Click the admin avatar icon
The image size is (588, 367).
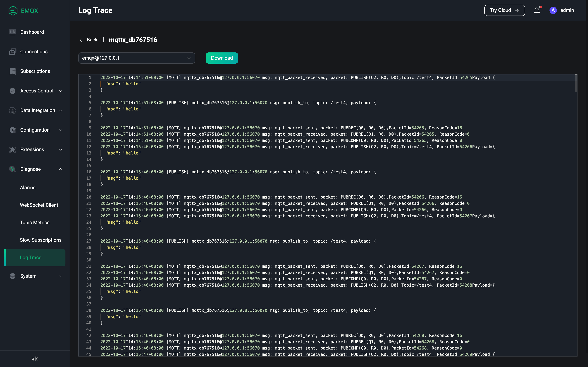click(553, 10)
